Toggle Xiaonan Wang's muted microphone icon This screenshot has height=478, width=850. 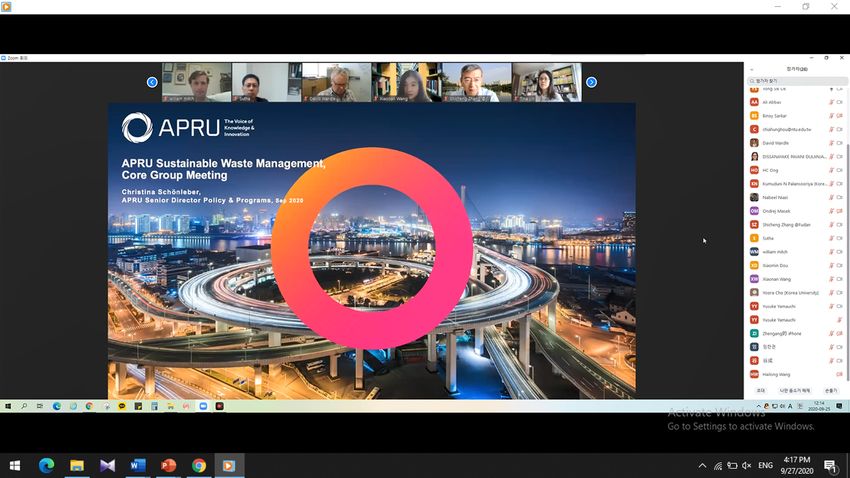(831, 279)
